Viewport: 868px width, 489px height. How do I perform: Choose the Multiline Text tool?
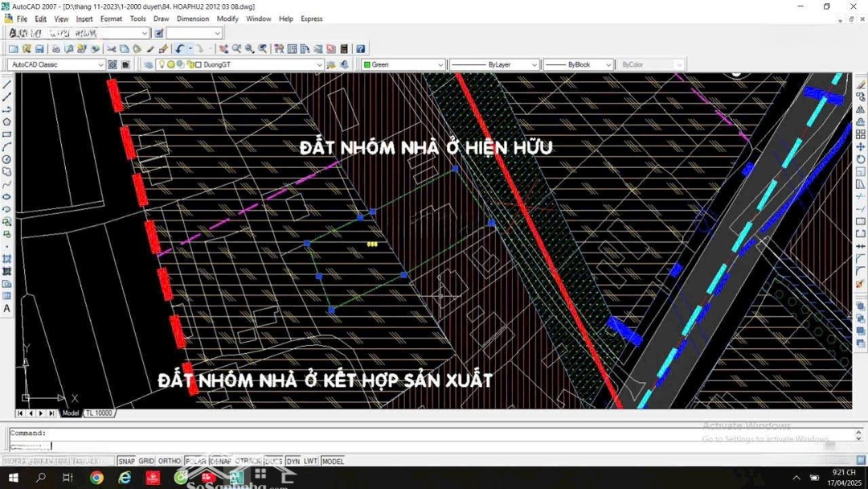click(7, 309)
